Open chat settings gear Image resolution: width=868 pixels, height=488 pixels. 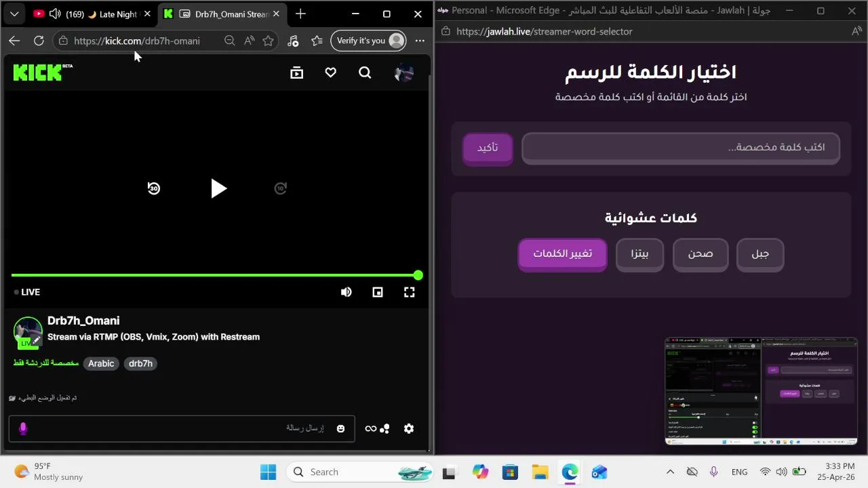[409, 428]
